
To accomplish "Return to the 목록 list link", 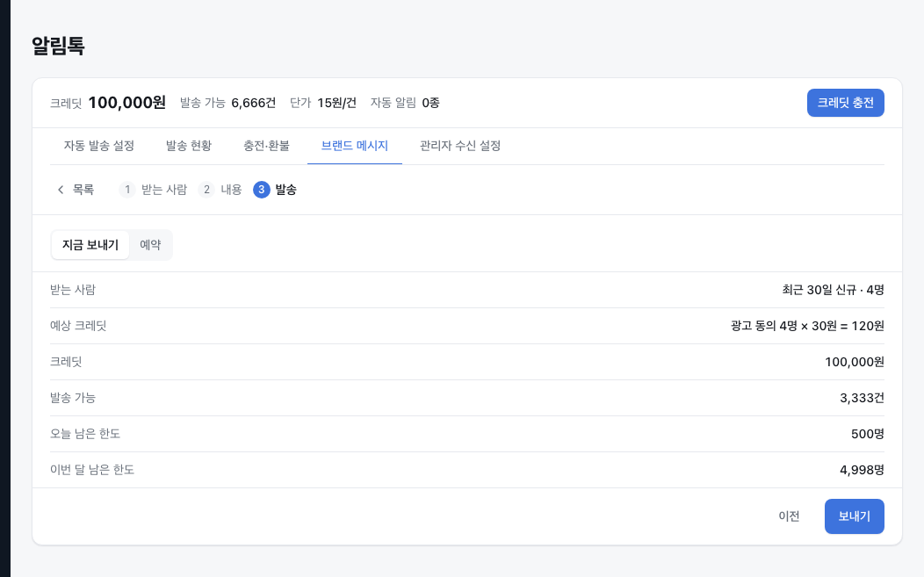I will click(83, 190).
